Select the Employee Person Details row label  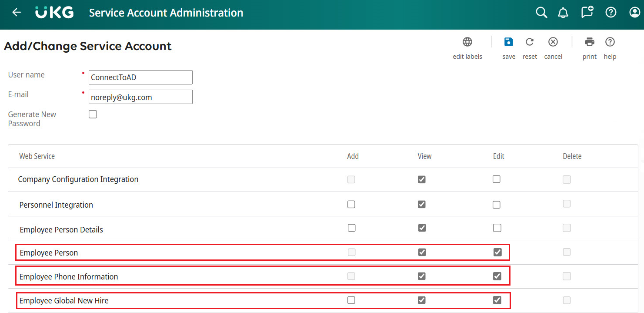click(x=61, y=229)
